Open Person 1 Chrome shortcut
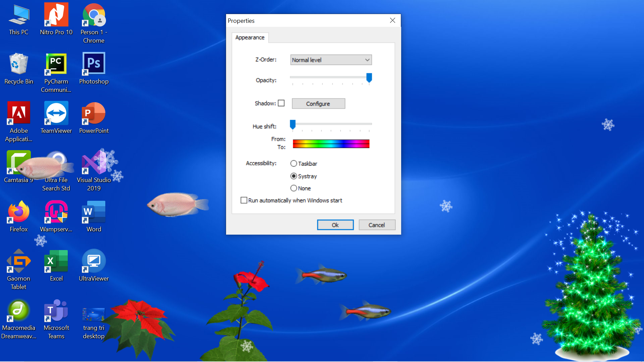This screenshot has width=644, height=362. point(94,23)
